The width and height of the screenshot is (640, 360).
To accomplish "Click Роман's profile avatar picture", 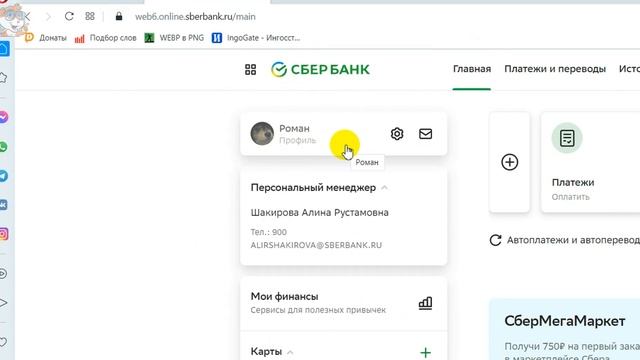I will tap(262, 133).
